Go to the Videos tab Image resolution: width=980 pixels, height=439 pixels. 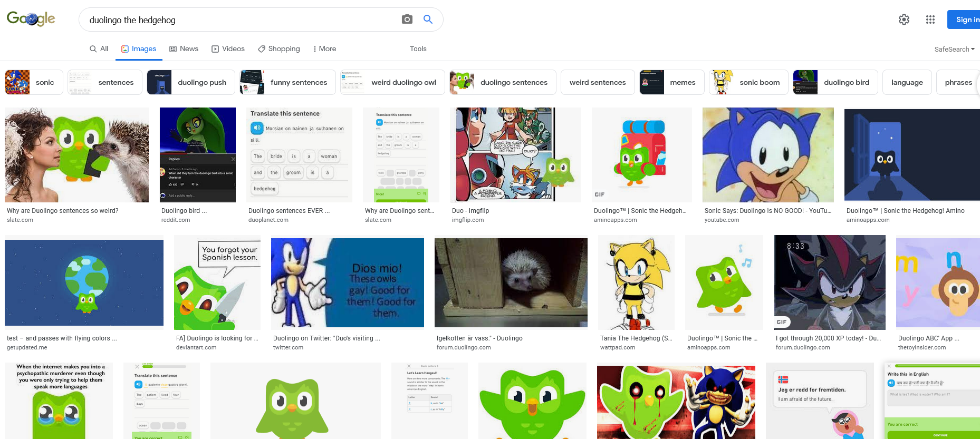tap(228, 48)
